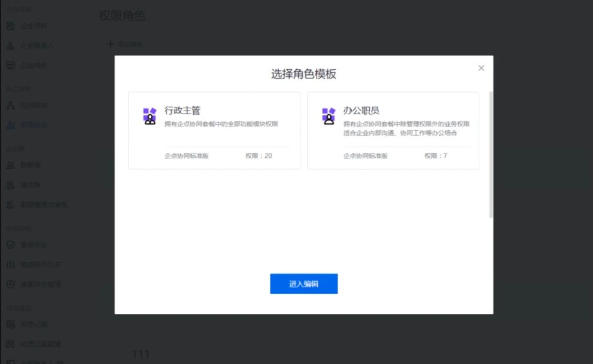This screenshot has height=364, width=593.
Task: Click the dialog's vertical scrollbar
Action: click(x=491, y=154)
